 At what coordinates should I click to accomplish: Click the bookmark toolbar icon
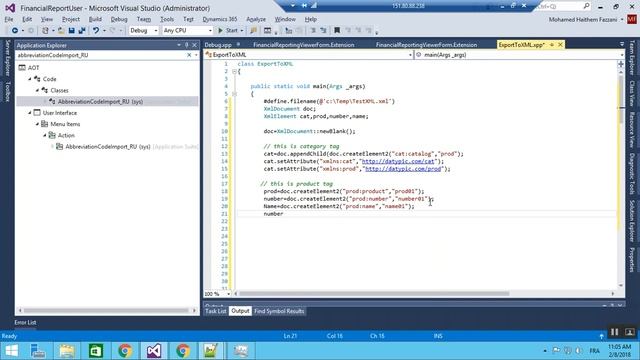[337, 31]
